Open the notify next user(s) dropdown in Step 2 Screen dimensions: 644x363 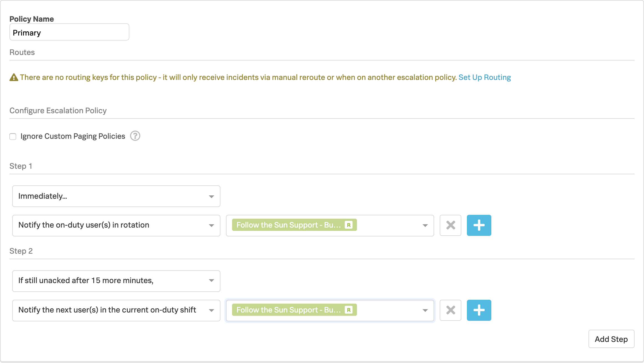click(x=116, y=310)
